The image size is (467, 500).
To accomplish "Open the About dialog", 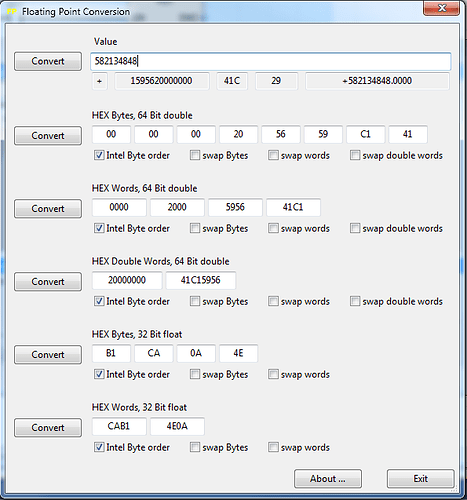I will click(x=328, y=479).
